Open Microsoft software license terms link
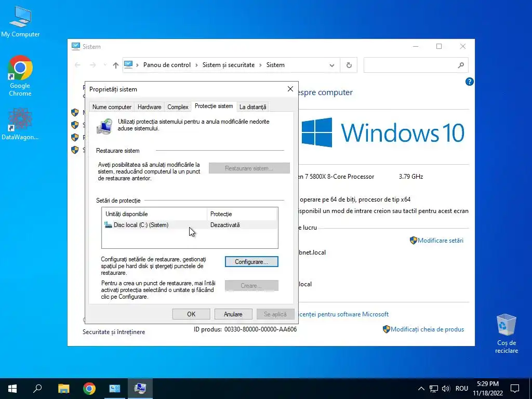Image resolution: width=532 pixels, height=399 pixels. click(x=343, y=314)
